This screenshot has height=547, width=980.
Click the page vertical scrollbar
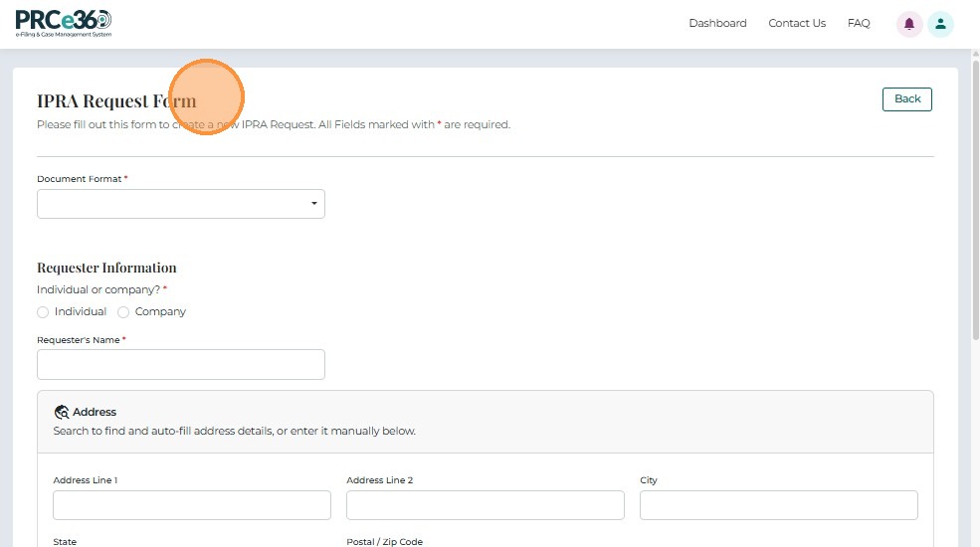(976, 199)
